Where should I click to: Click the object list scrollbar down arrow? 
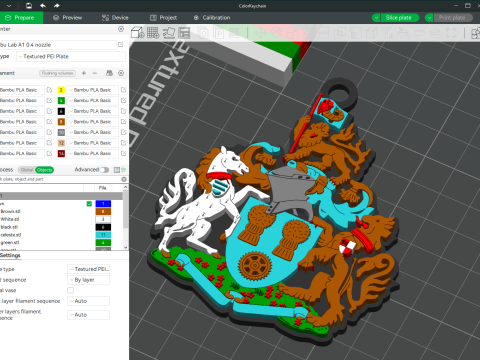(126, 247)
